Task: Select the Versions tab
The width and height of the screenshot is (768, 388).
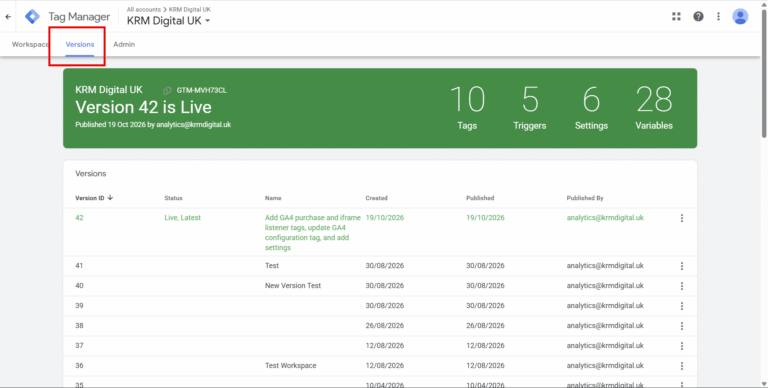Action: [x=80, y=44]
